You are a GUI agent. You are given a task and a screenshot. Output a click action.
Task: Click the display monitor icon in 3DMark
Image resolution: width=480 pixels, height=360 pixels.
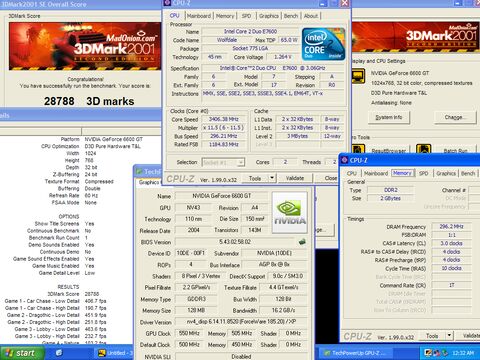point(359,76)
